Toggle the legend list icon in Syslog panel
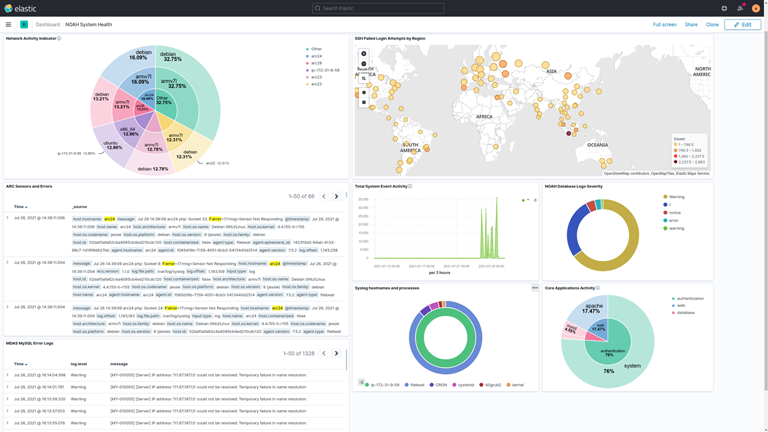This screenshot has width=768, height=432. click(361, 382)
